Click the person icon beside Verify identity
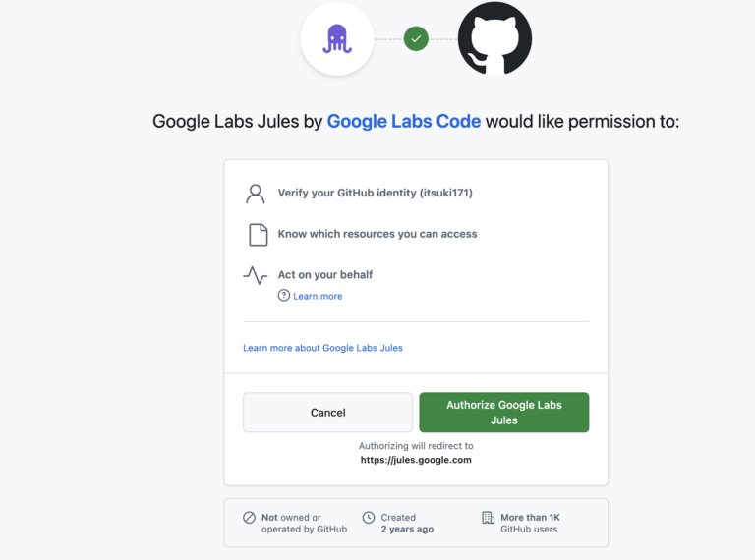This screenshot has width=755, height=560. 256,194
